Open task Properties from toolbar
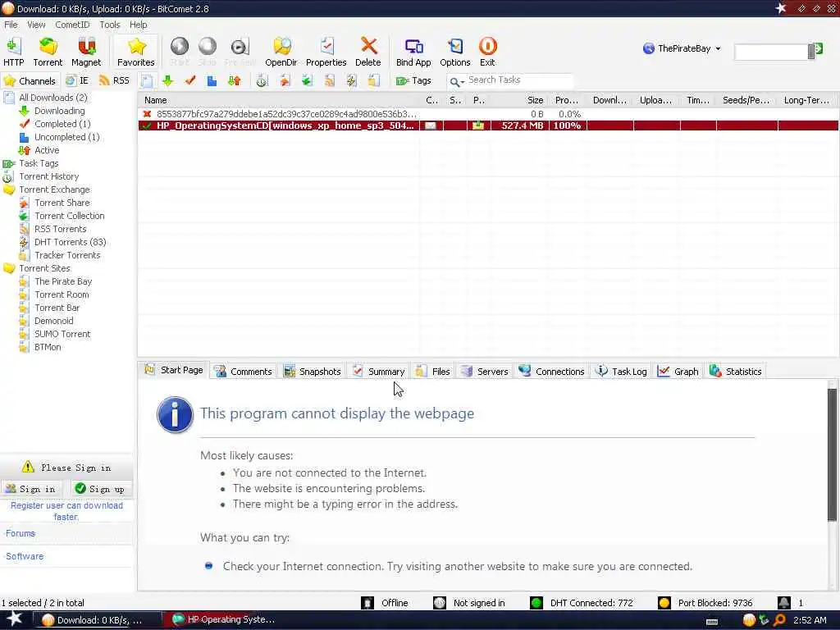This screenshot has height=630, width=840. [326, 52]
